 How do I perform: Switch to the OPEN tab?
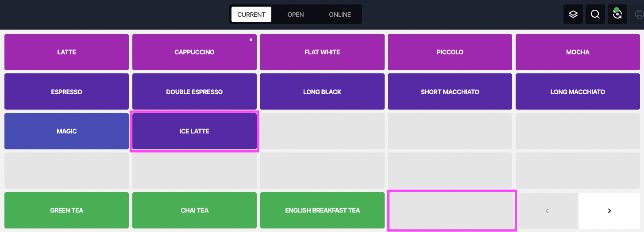point(296,14)
